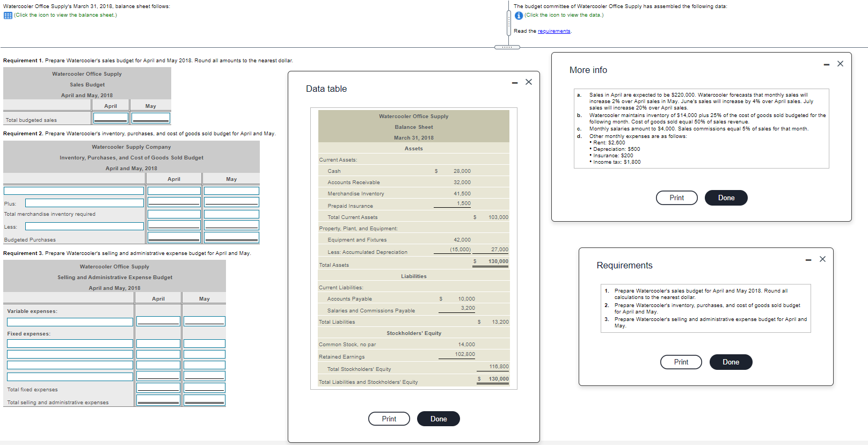Select April Budgeted Purchases field

(x=174, y=238)
